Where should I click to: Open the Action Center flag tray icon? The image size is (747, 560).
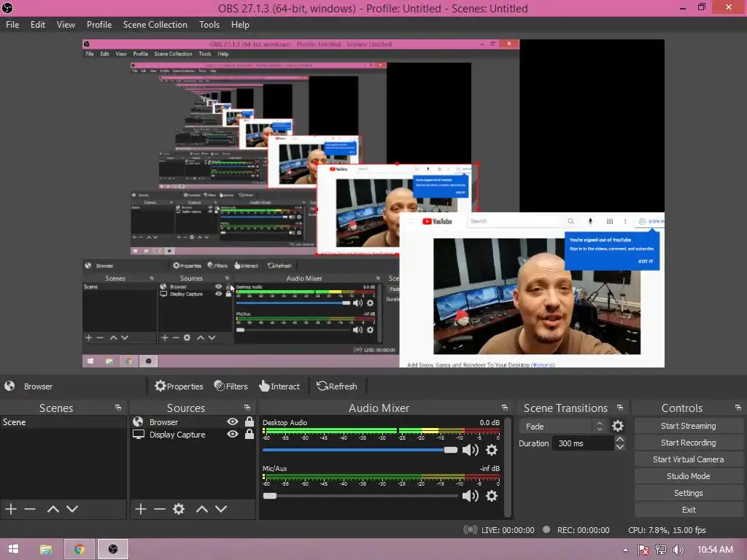pos(643,550)
